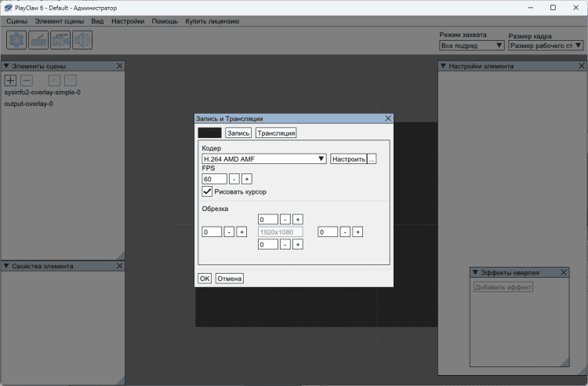The height and width of the screenshot is (386, 588).
Task: Open the Сцены menu
Action: (x=17, y=21)
